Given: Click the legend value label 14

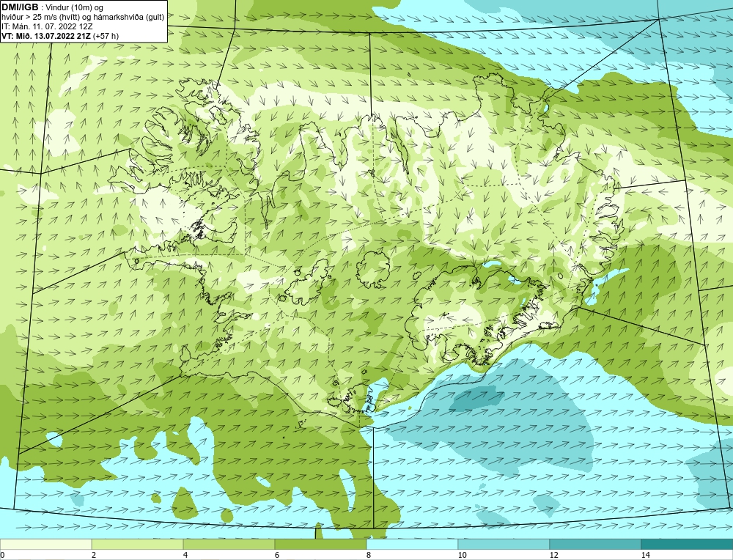Looking at the screenshot, I should pos(646,555).
